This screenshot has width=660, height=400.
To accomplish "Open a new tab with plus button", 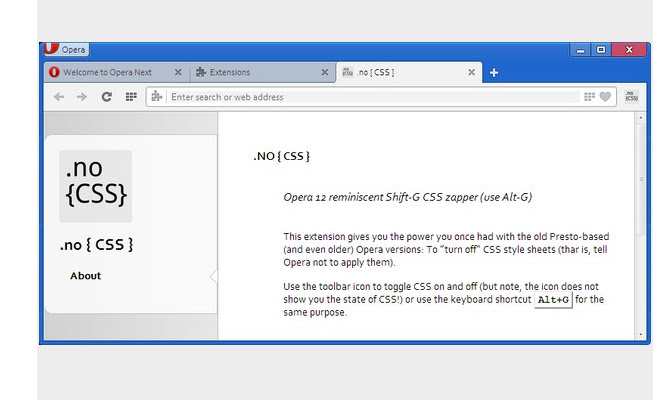I will point(494,73).
